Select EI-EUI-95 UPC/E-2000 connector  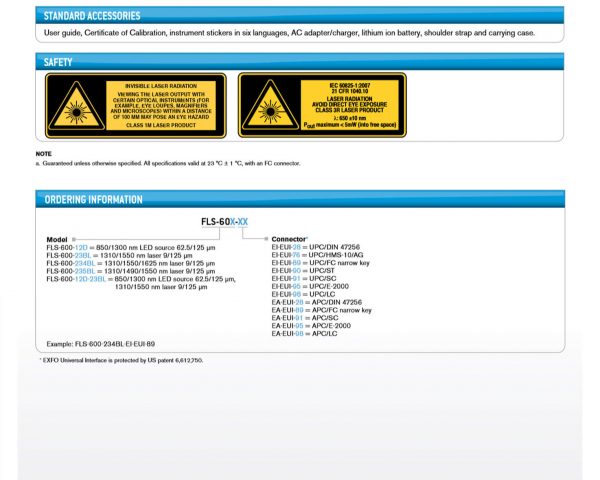pyautogui.click(x=310, y=286)
